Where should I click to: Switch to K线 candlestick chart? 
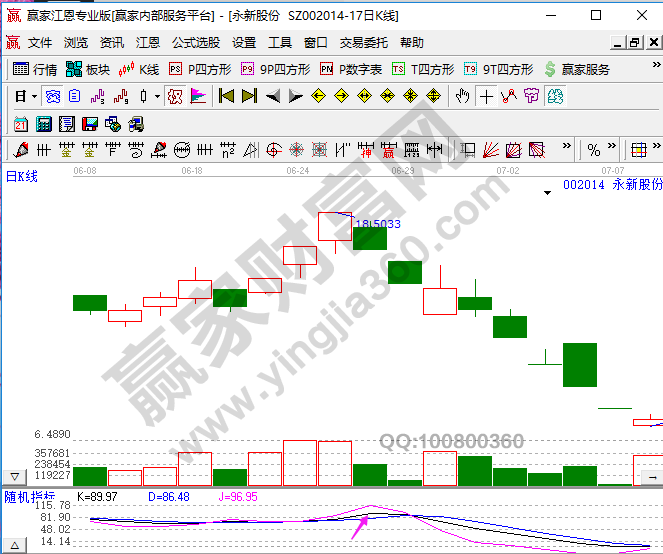[x=139, y=70]
